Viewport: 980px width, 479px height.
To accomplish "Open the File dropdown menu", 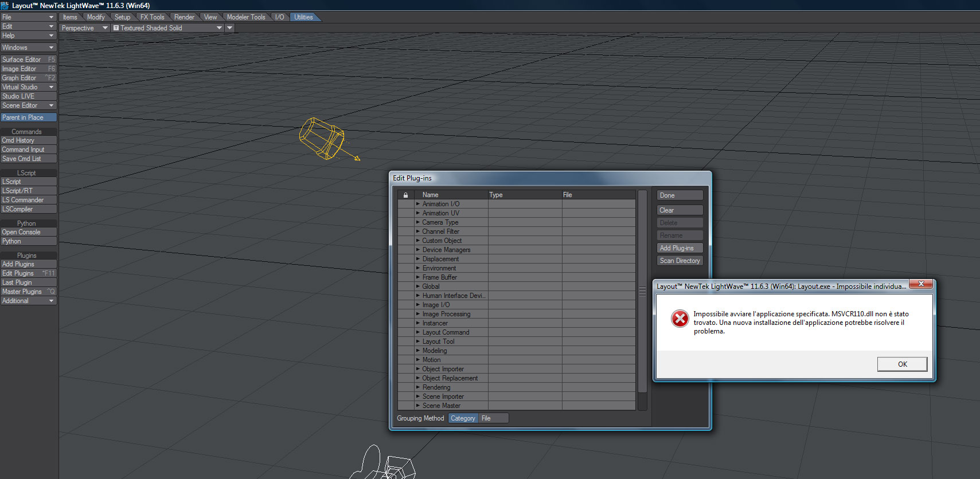I will coord(29,17).
